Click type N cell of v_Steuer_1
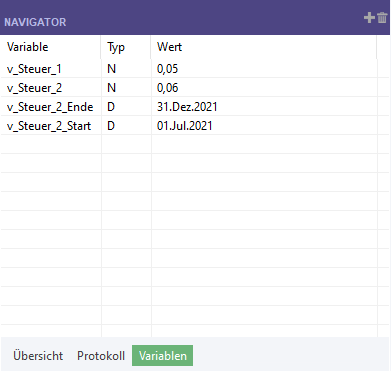Image resolution: width=391 pixels, height=371 pixels. (x=126, y=69)
